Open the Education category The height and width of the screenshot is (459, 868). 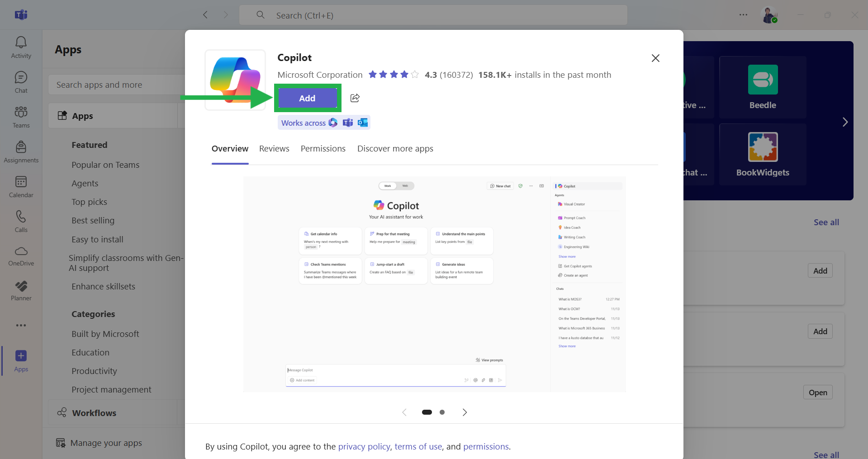tap(90, 353)
